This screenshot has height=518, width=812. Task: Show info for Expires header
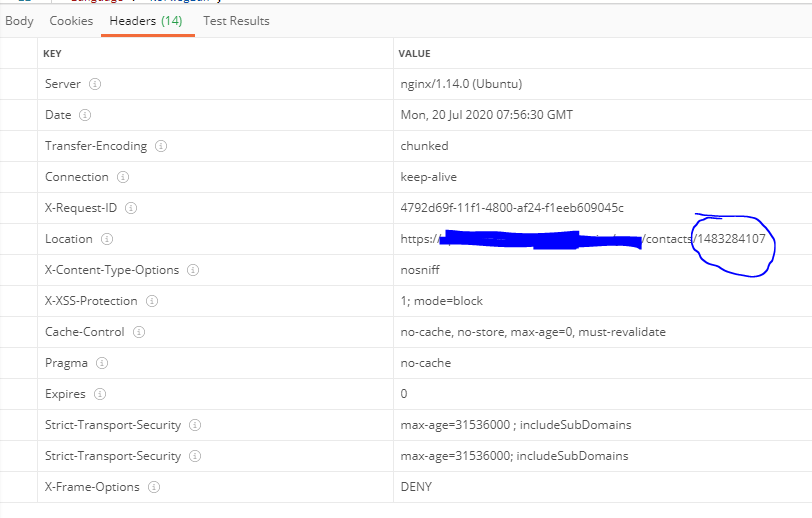(x=100, y=394)
